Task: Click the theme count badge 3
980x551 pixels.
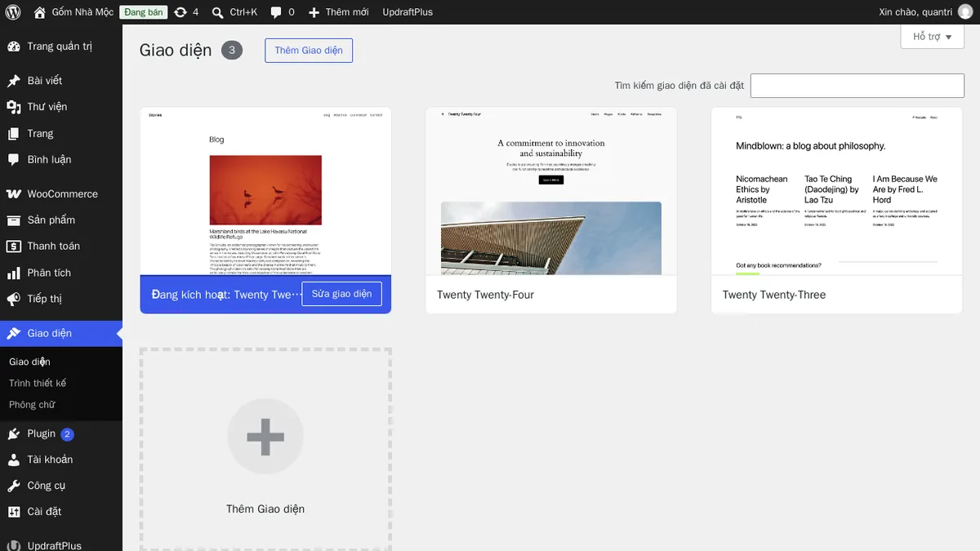Action: tap(232, 51)
